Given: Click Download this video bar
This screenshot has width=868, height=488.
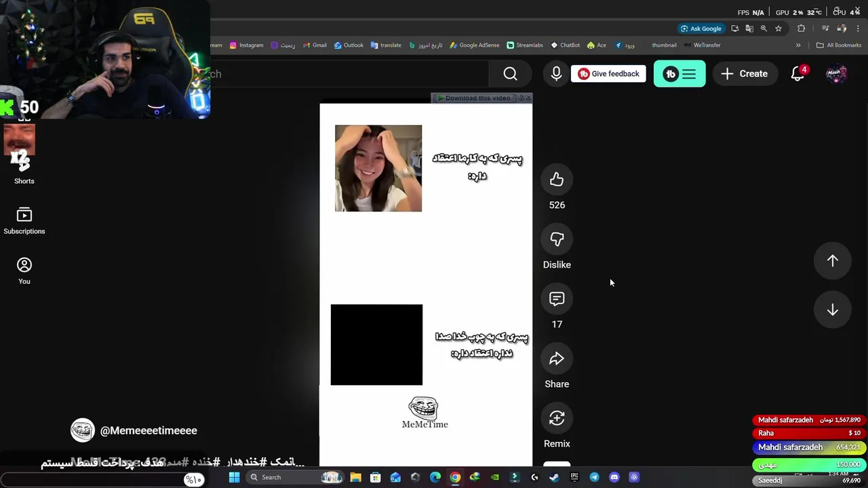Looking at the screenshot, I should (474, 98).
